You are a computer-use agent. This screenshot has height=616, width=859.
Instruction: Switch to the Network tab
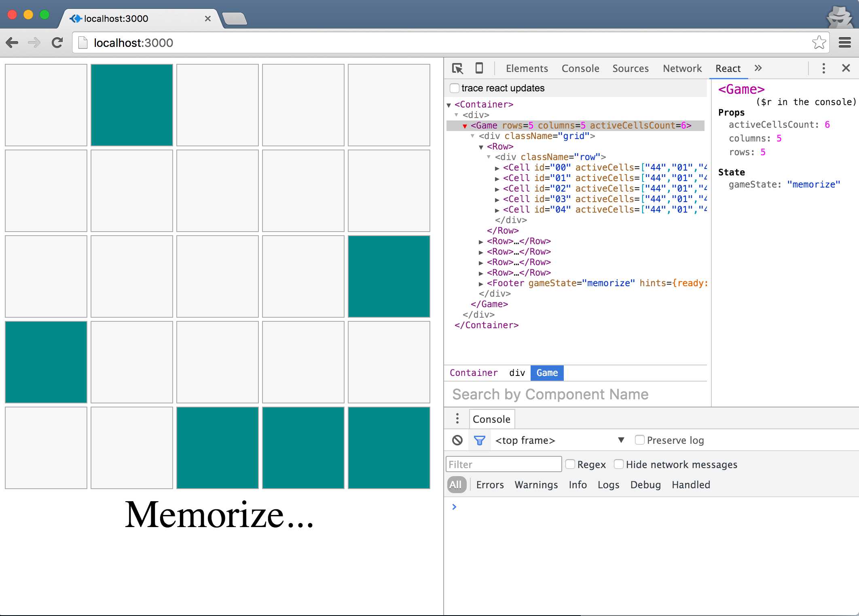[x=682, y=68]
